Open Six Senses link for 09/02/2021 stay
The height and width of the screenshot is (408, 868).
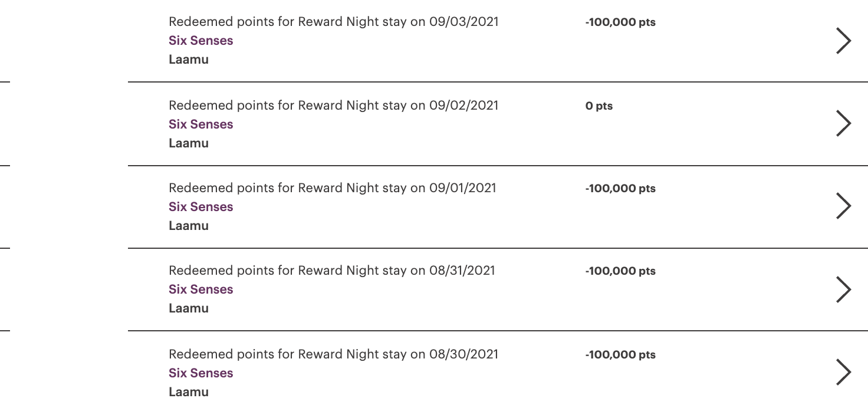[x=201, y=124]
